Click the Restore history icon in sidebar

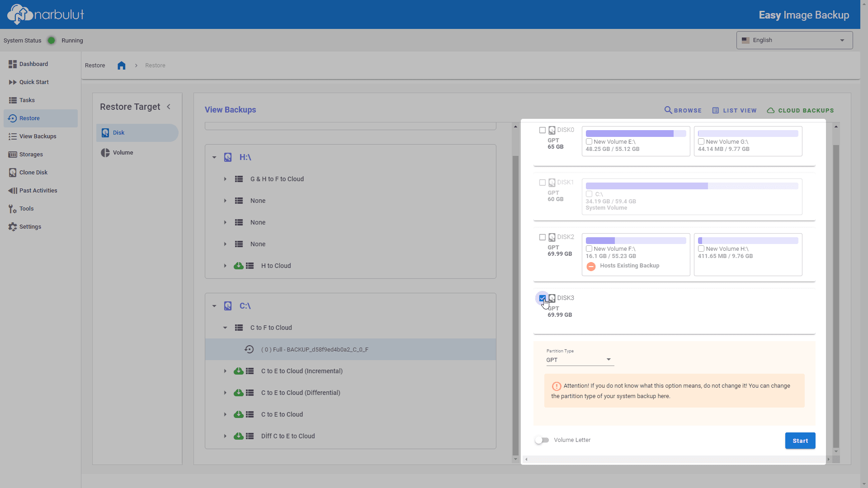point(13,118)
